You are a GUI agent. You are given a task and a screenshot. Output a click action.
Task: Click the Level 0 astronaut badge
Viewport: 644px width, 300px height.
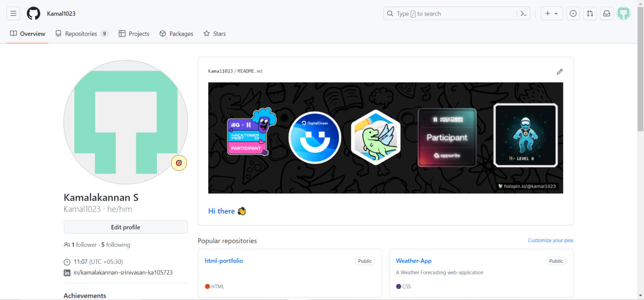coord(525,135)
